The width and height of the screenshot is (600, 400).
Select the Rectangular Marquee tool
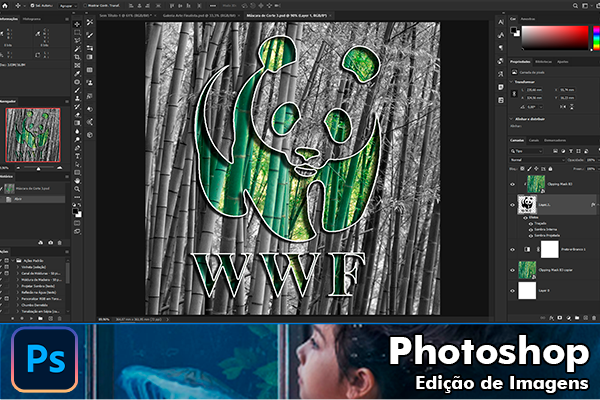pos(77,33)
